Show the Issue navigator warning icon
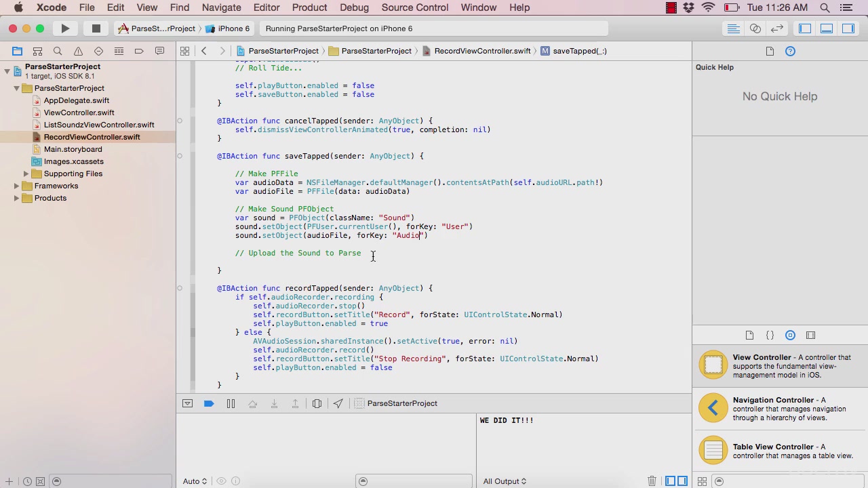The height and width of the screenshot is (488, 868). (78, 51)
